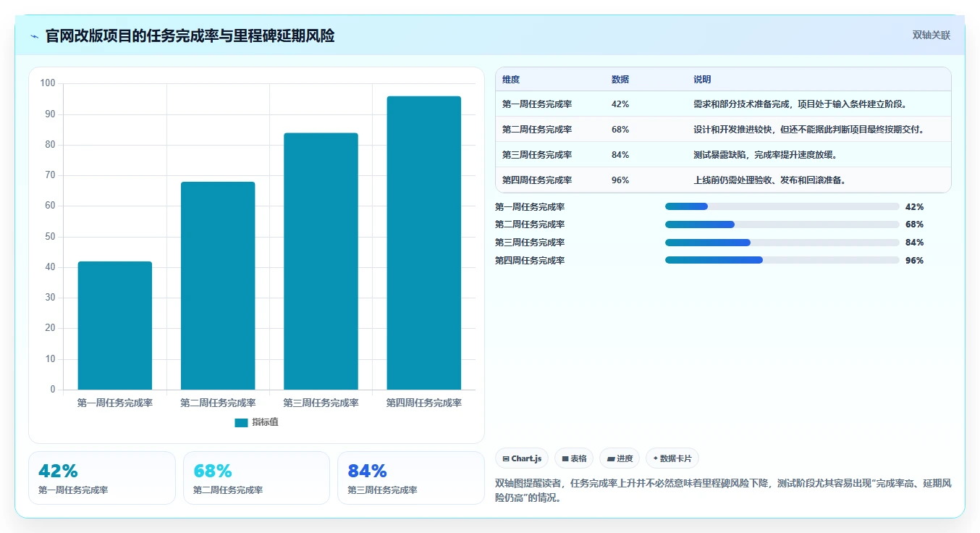Click the description starting 上线前仍需处理验收

point(769,180)
